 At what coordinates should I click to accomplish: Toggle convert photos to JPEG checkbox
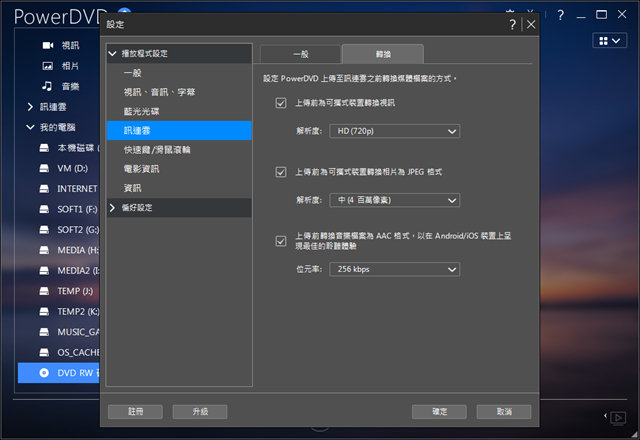click(x=281, y=172)
